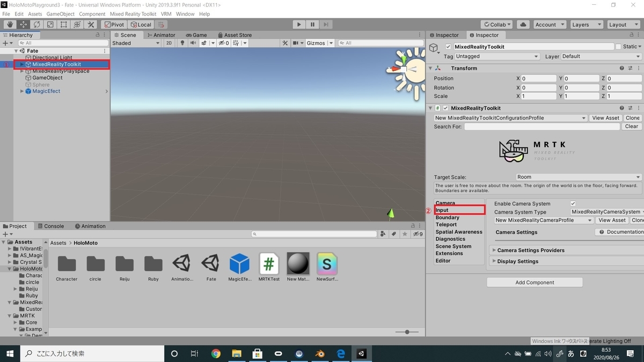Viewport: 644px width, 362px height.
Task: Click the Add Component button
Action: pos(535,282)
